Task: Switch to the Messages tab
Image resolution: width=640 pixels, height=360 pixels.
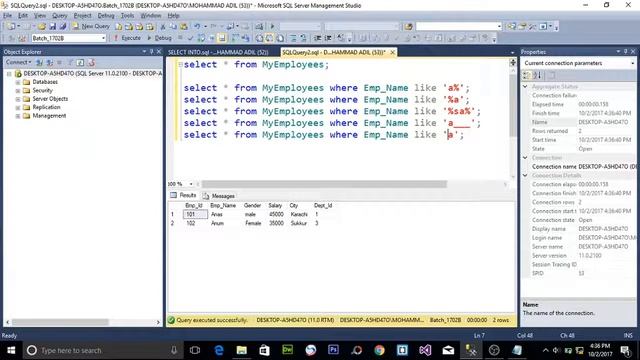Action: click(219, 196)
